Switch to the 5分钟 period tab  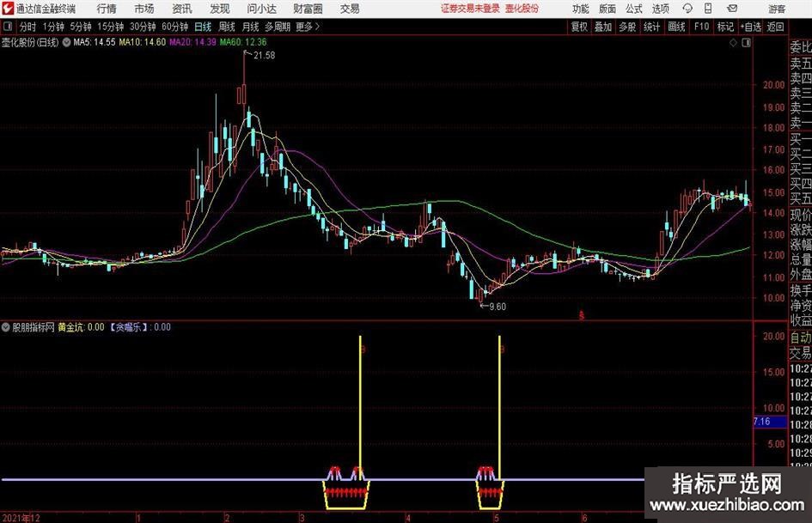(x=81, y=27)
